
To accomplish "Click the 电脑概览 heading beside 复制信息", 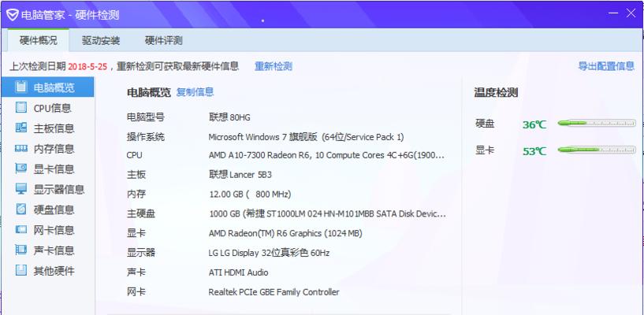I will coord(149,92).
